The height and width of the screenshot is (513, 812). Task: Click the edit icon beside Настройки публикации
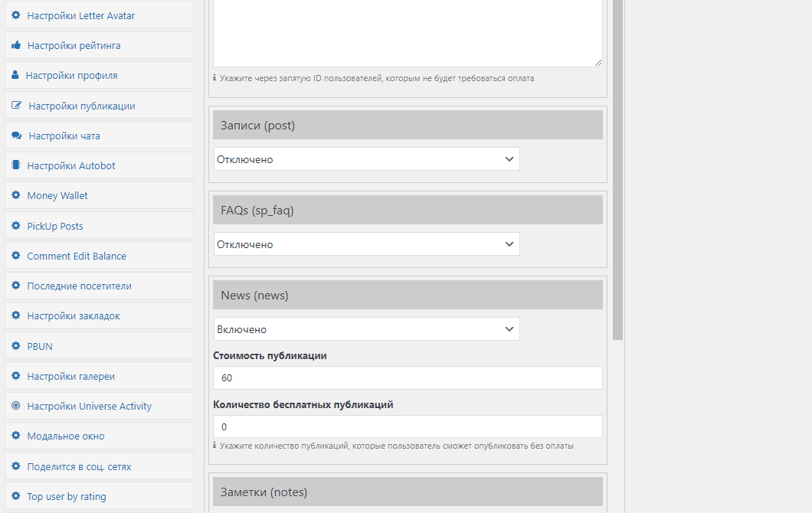point(16,106)
